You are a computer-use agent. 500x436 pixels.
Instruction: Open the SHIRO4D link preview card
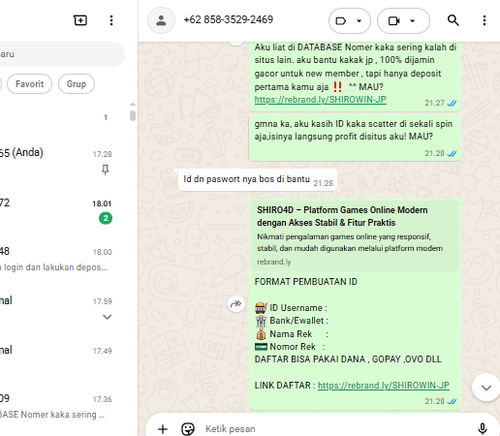tap(355, 235)
